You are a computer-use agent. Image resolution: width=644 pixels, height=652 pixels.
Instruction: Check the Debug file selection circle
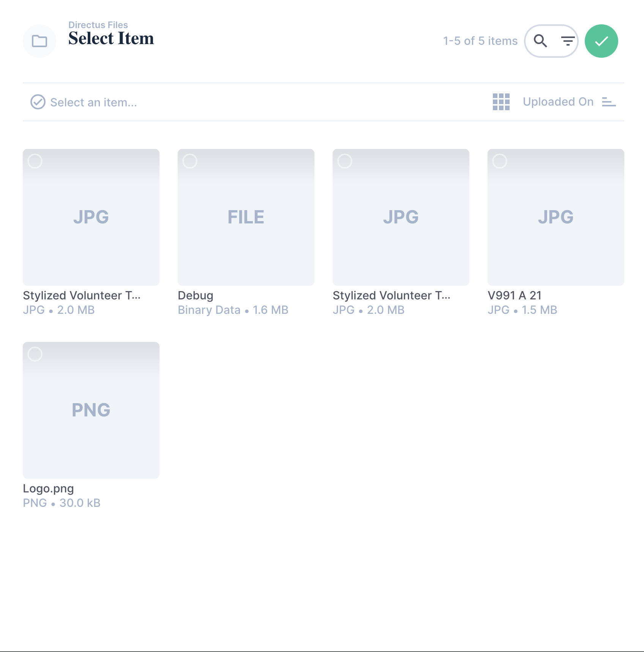coord(190,161)
